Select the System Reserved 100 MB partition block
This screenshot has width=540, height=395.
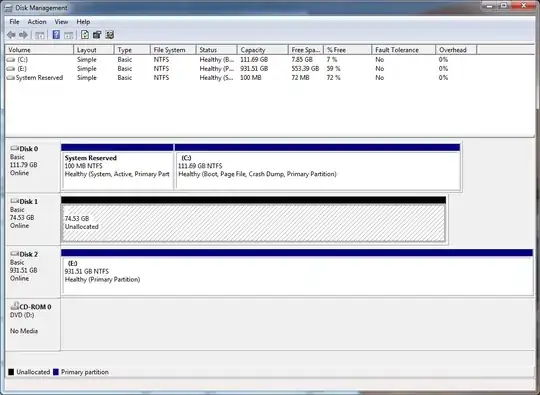[x=117, y=167]
